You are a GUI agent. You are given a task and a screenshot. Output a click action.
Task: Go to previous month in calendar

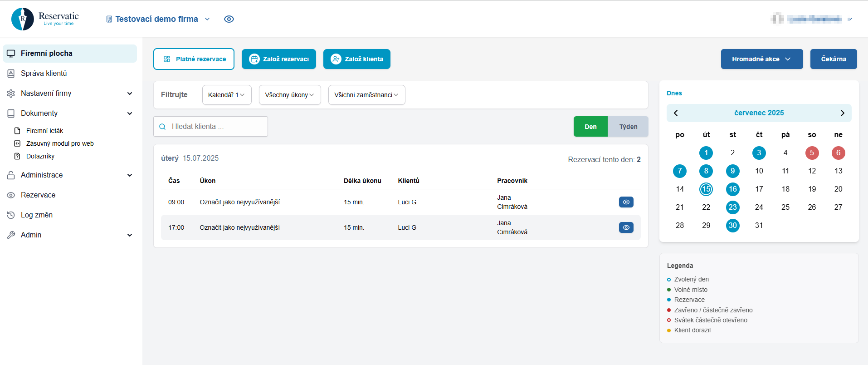[676, 113]
